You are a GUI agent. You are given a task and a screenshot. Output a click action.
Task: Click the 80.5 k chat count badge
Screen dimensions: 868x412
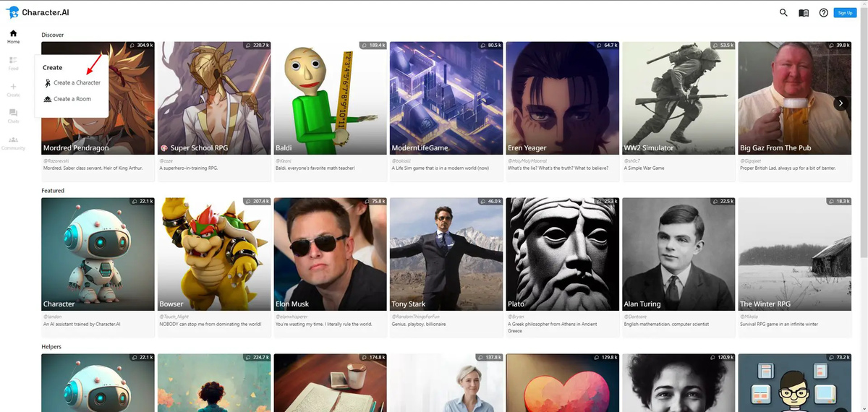coord(491,45)
